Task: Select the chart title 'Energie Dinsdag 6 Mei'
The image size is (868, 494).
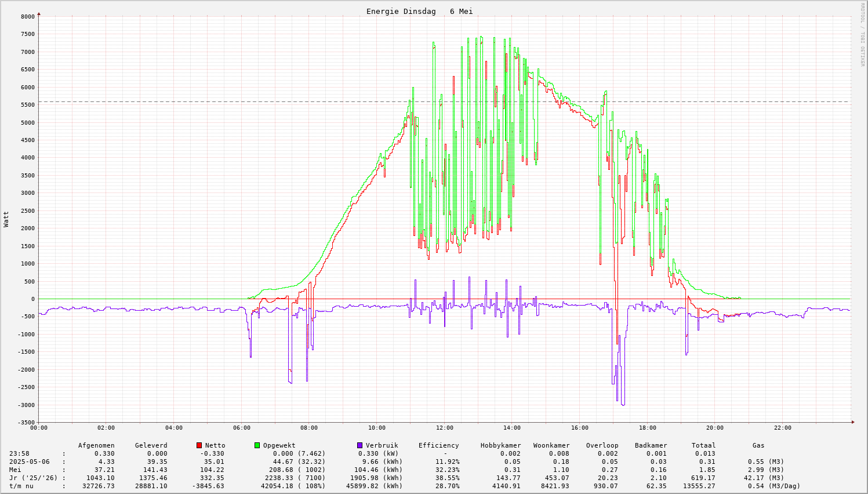Action: 419,12
